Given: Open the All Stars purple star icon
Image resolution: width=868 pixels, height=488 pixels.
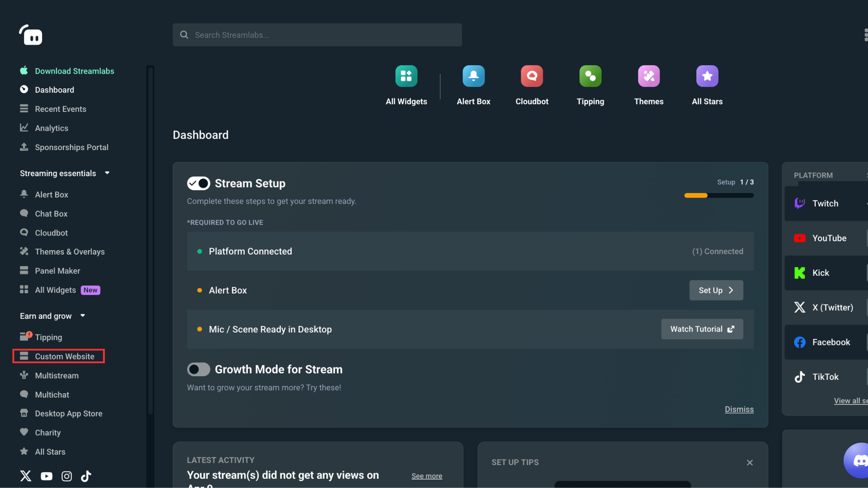Looking at the screenshot, I should [x=707, y=76].
